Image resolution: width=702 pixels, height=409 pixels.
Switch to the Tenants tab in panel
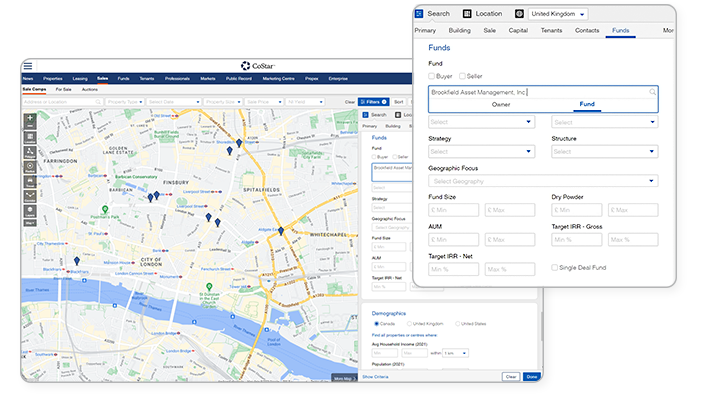pos(550,31)
